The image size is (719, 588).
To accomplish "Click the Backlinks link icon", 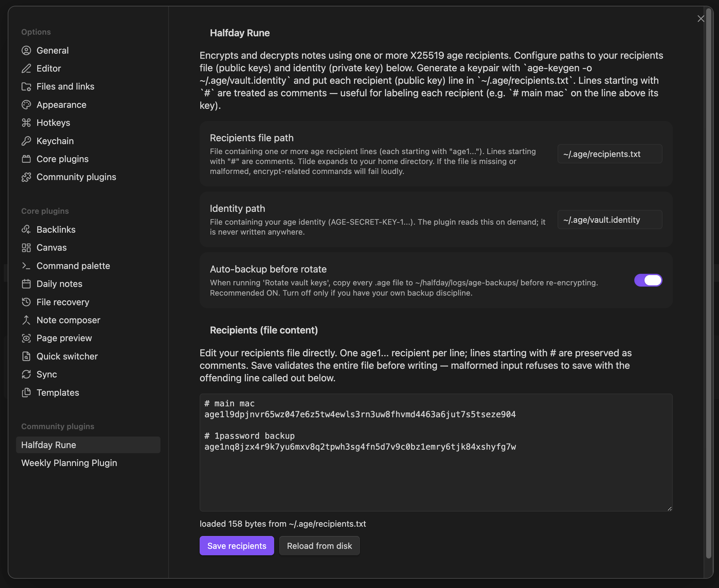I will (26, 229).
